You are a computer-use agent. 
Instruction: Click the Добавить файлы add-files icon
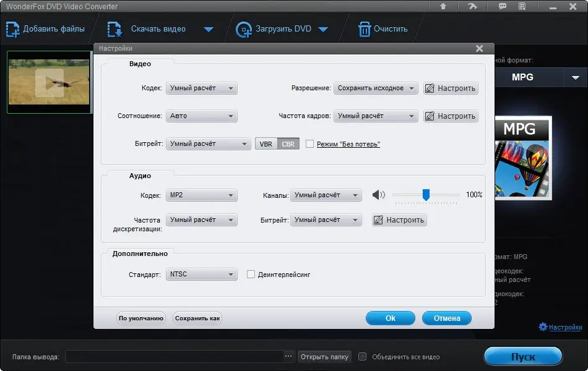pyautogui.click(x=12, y=29)
